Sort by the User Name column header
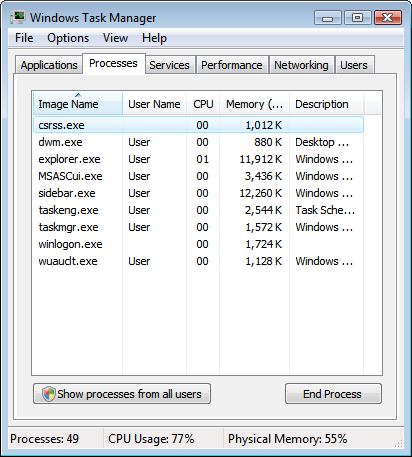Screen dimensions: 412x457 154,104
